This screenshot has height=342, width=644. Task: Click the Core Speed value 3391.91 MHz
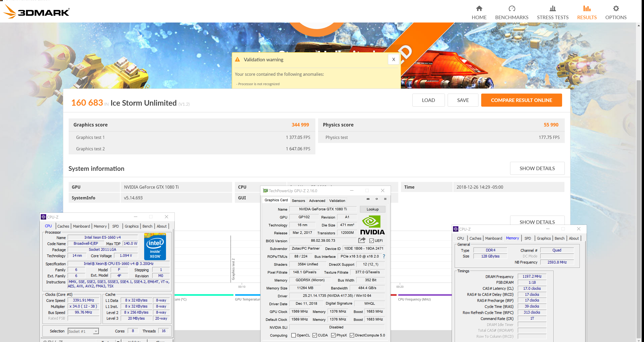[83, 300]
